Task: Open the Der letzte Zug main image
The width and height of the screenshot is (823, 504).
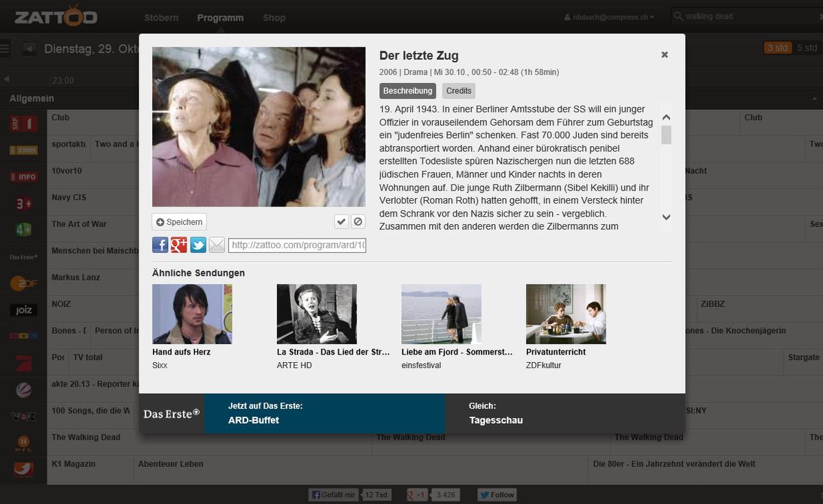Action: tap(259, 127)
